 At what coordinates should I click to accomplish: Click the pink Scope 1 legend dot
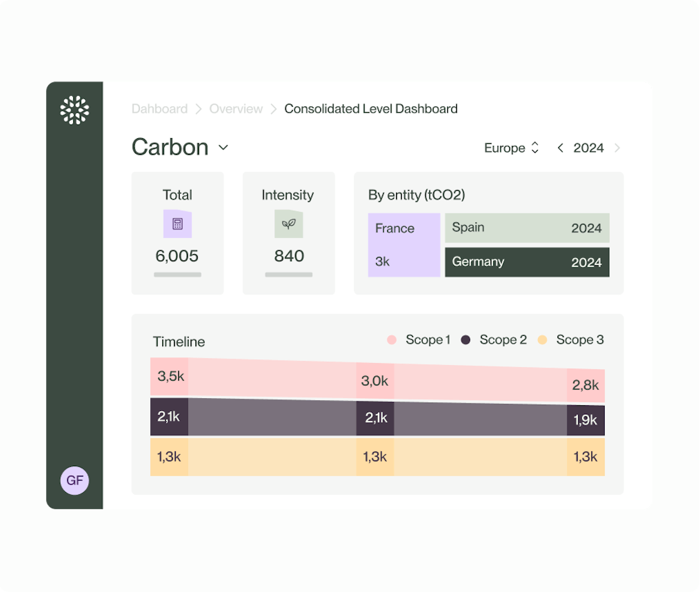[392, 339]
